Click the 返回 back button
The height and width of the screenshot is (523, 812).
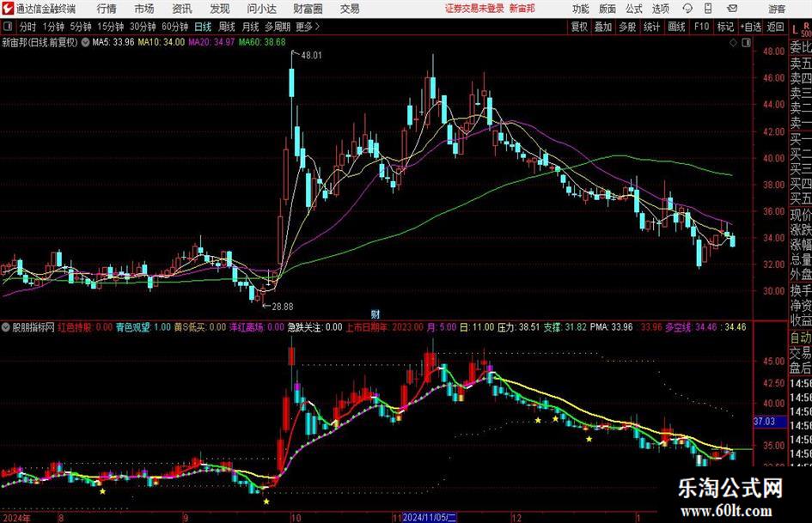pos(775,27)
